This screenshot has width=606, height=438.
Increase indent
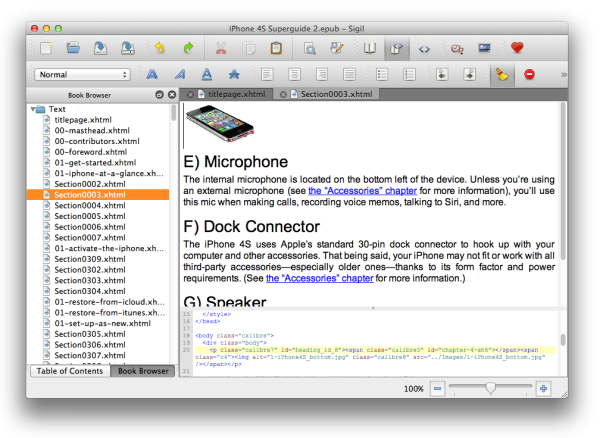[x=470, y=74]
